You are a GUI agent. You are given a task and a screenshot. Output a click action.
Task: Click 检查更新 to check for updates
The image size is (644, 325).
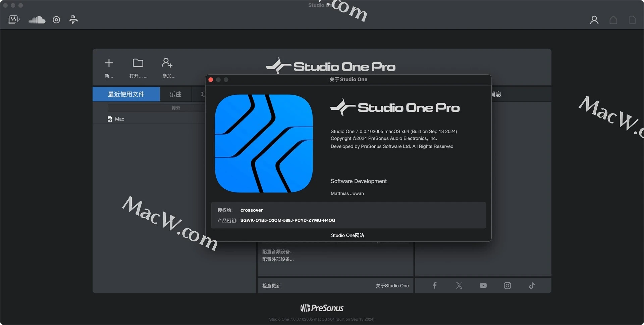[x=271, y=286]
